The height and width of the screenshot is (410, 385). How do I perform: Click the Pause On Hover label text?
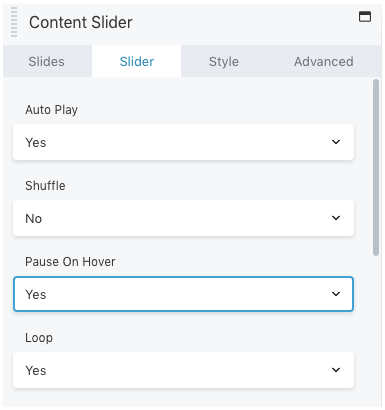[70, 262]
